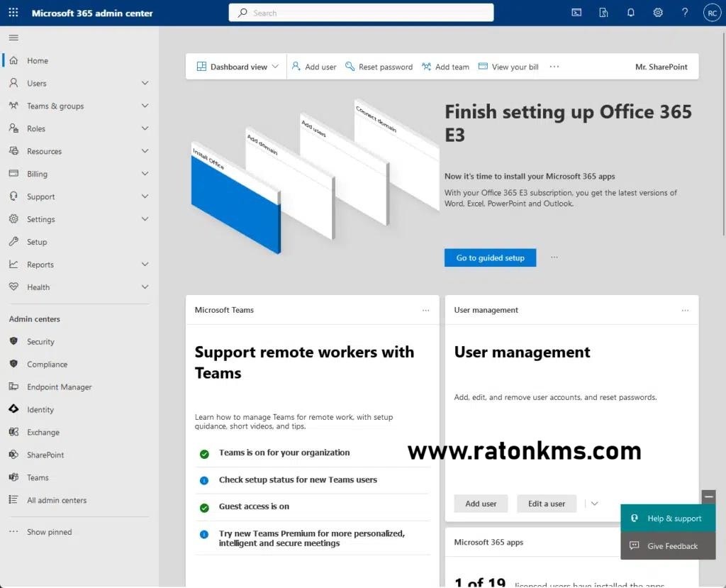Minimize the help widget with the dash button
This screenshot has height=588, width=726.
click(x=708, y=497)
